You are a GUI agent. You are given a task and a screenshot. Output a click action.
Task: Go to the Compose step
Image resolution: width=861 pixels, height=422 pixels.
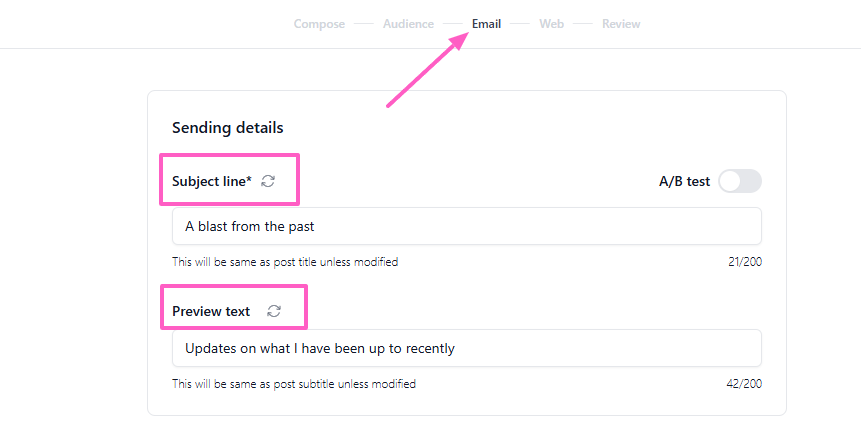coord(319,24)
